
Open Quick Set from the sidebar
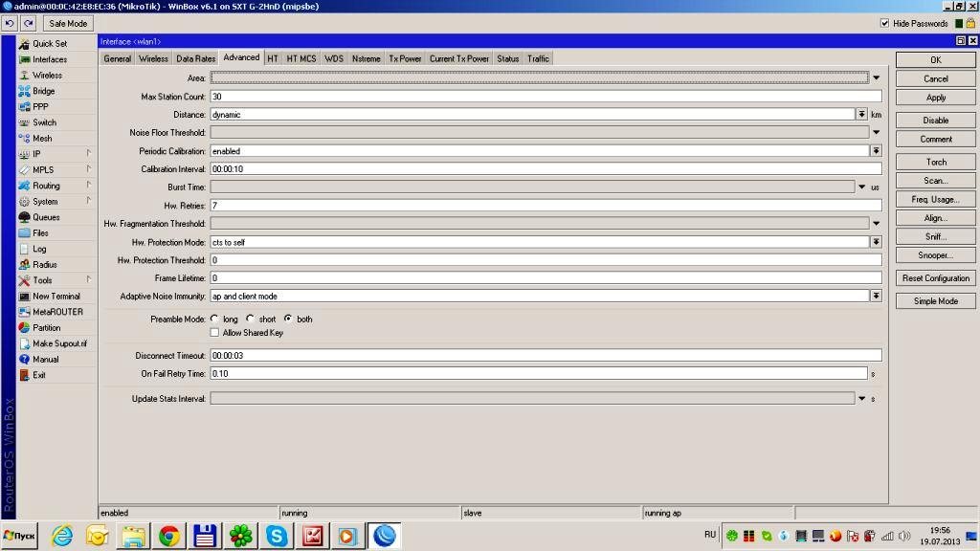click(50, 44)
